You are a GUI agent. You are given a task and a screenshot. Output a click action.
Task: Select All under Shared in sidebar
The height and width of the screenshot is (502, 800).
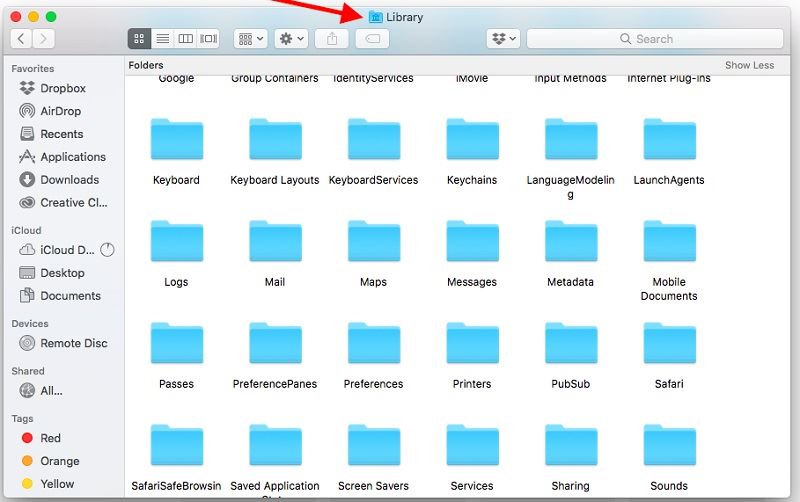pos(41,391)
